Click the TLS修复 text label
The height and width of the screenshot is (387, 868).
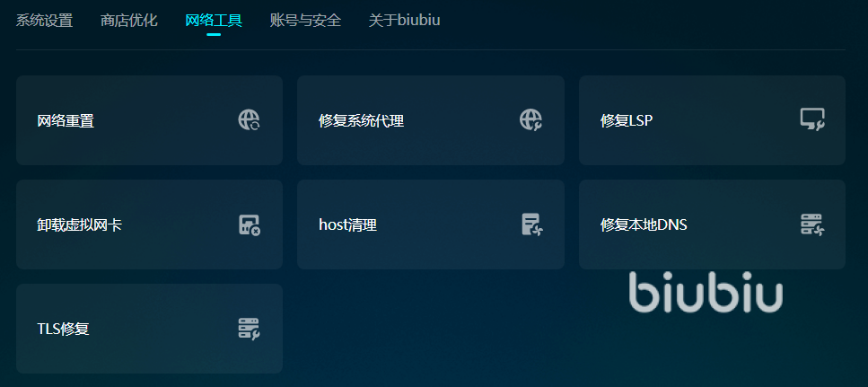[x=63, y=329]
